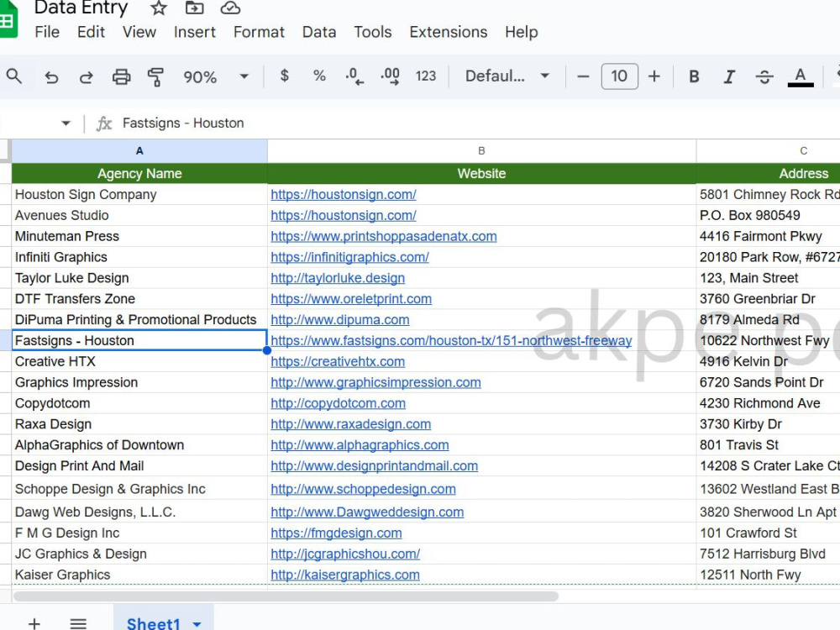The image size is (840, 630).
Task: Open the text color picker
Action: coord(801,76)
